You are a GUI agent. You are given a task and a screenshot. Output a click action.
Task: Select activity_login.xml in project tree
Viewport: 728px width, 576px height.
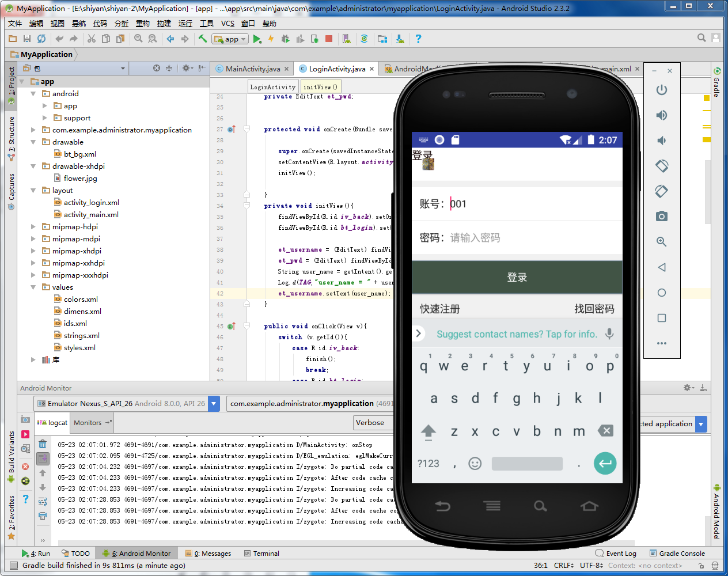click(x=91, y=202)
